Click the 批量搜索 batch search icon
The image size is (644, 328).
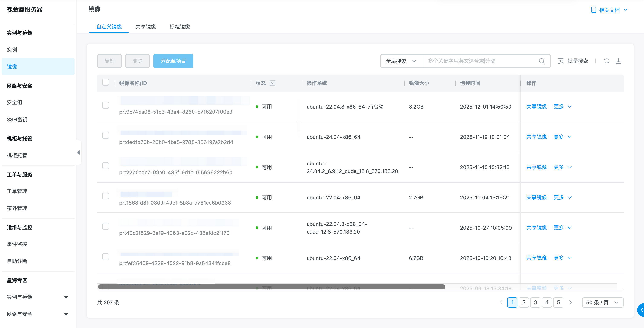561,61
